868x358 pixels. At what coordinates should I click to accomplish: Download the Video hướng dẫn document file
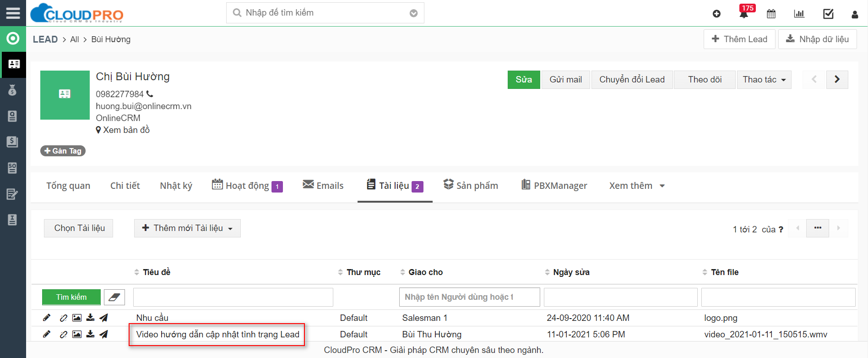(91, 334)
